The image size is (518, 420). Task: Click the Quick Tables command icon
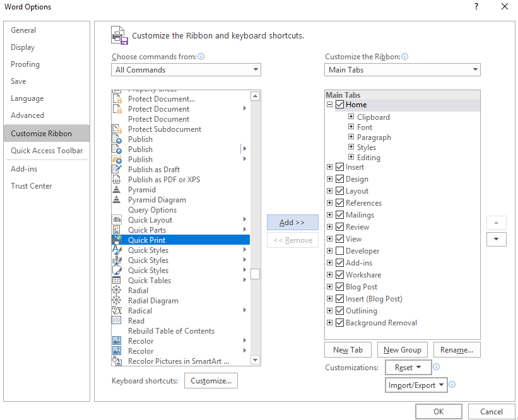(117, 281)
